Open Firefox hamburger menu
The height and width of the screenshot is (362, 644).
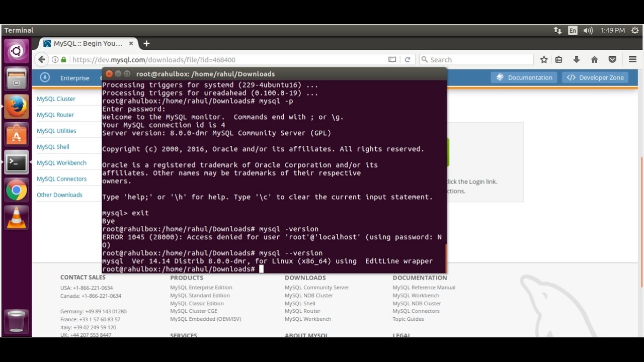tap(633, 59)
